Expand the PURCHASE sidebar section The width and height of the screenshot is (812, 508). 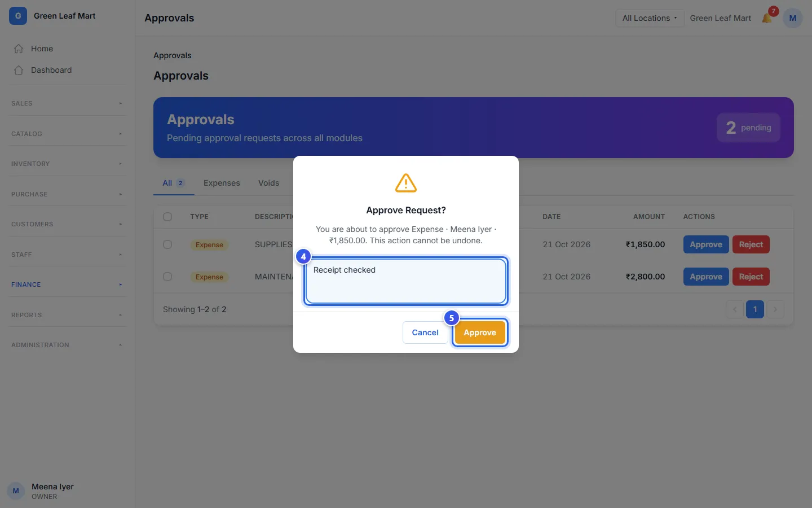(67, 194)
